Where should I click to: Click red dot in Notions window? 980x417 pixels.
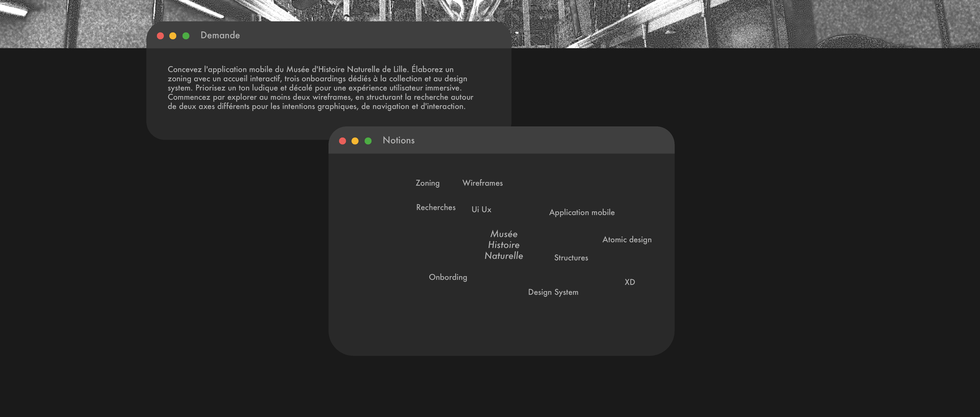[x=342, y=141]
